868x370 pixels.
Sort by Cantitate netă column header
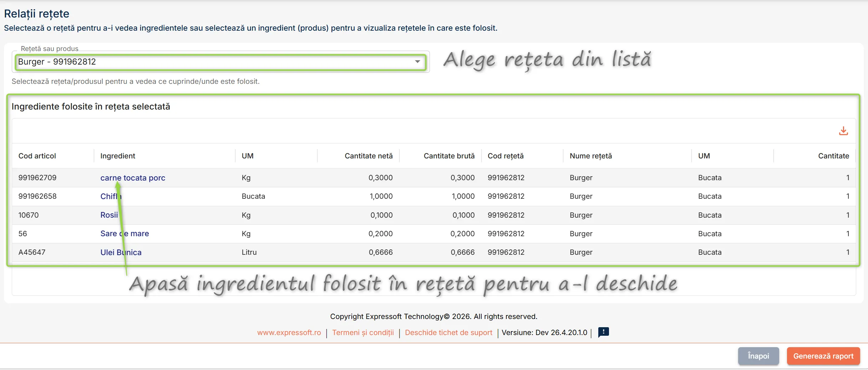tap(369, 156)
